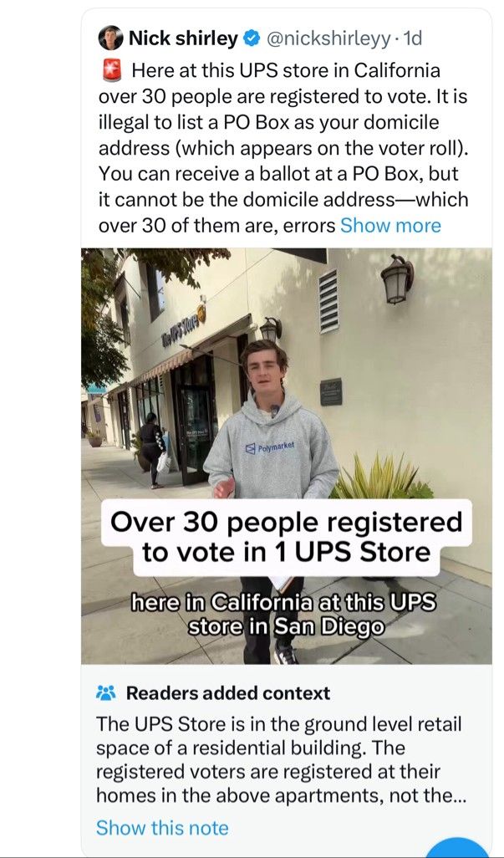Click the San Diego subtitle caption in video

(284, 614)
